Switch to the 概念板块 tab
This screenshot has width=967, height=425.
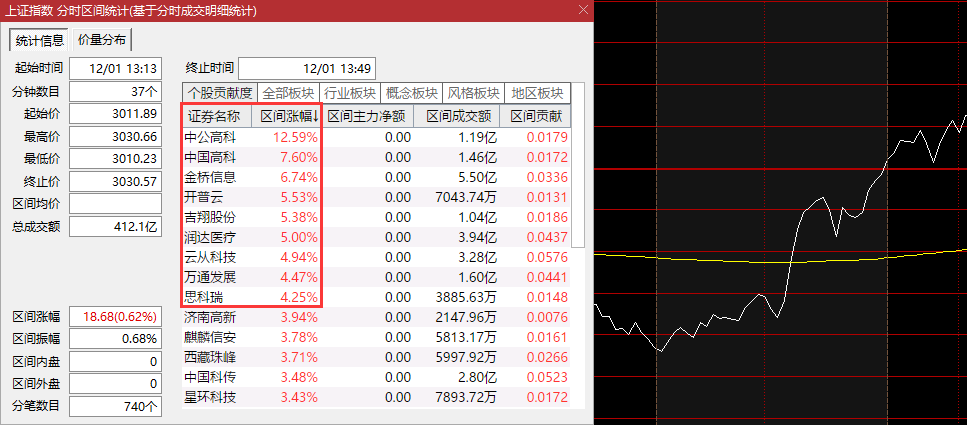(x=411, y=93)
